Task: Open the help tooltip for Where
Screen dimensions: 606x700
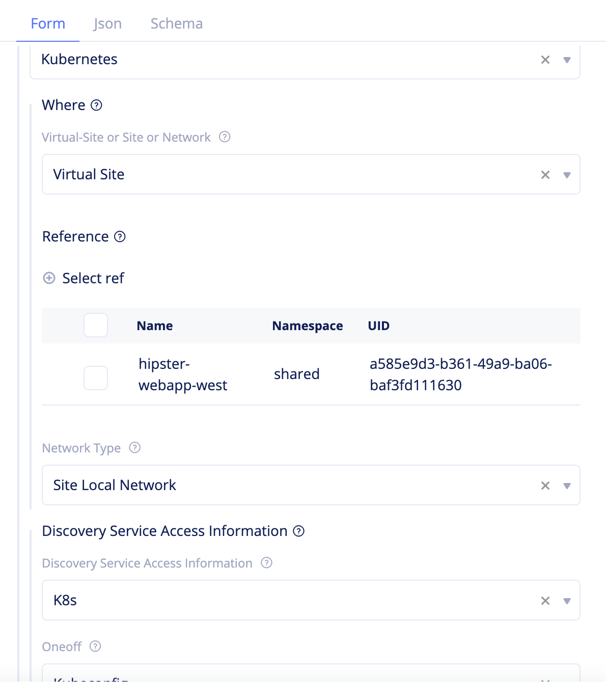Action: pyautogui.click(x=97, y=105)
